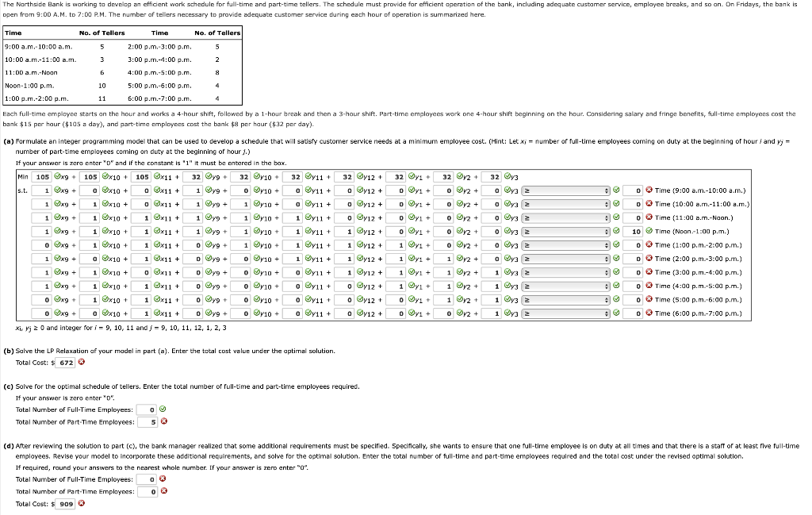Image resolution: width=812 pixels, height=515 pixels.
Task: Click green check before x9 in Min row
Action: pyautogui.click(x=57, y=176)
